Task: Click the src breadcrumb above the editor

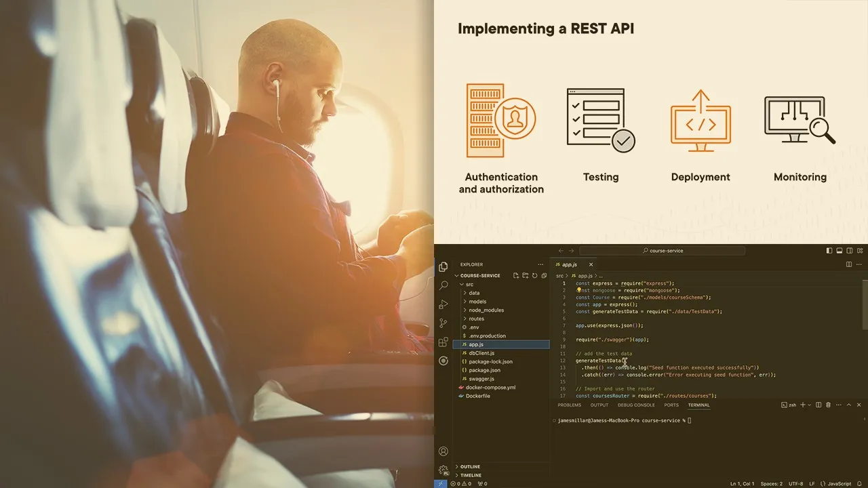Action: [559, 276]
